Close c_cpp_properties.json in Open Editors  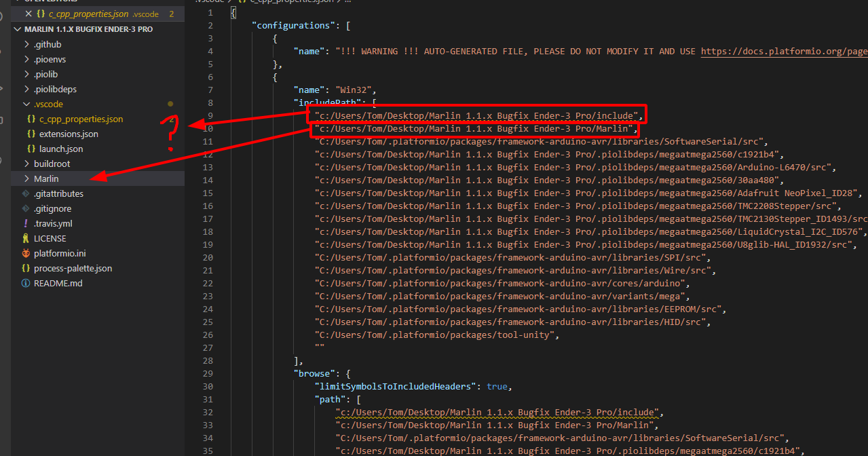pyautogui.click(x=28, y=14)
